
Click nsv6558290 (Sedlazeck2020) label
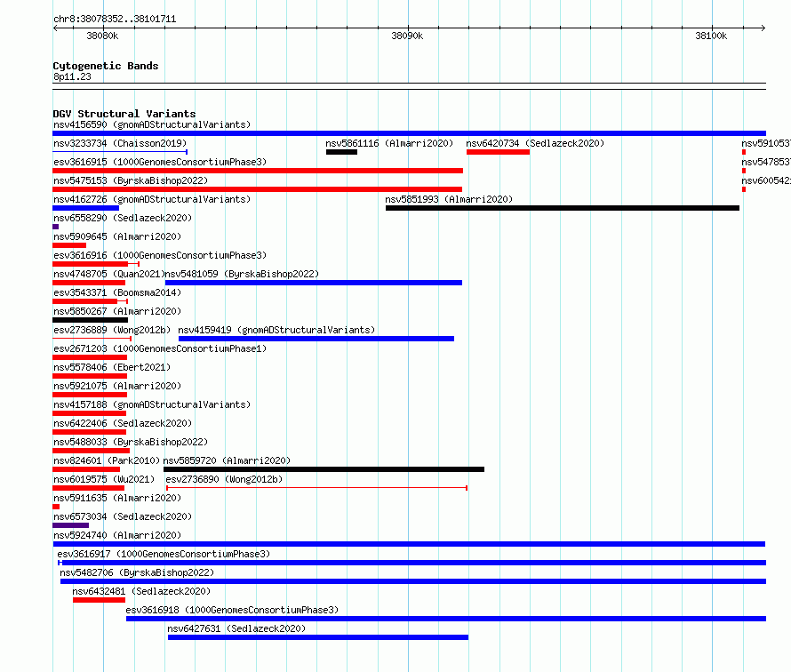(123, 218)
